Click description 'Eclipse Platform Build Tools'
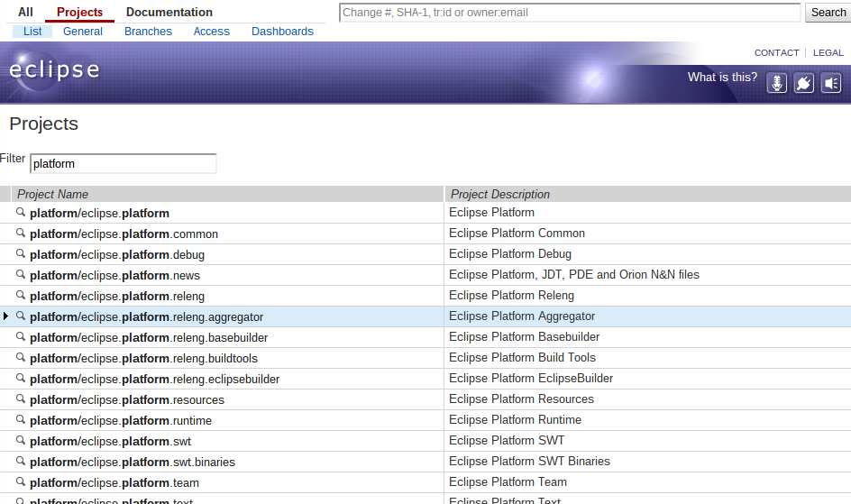The image size is (851, 504). (x=522, y=358)
